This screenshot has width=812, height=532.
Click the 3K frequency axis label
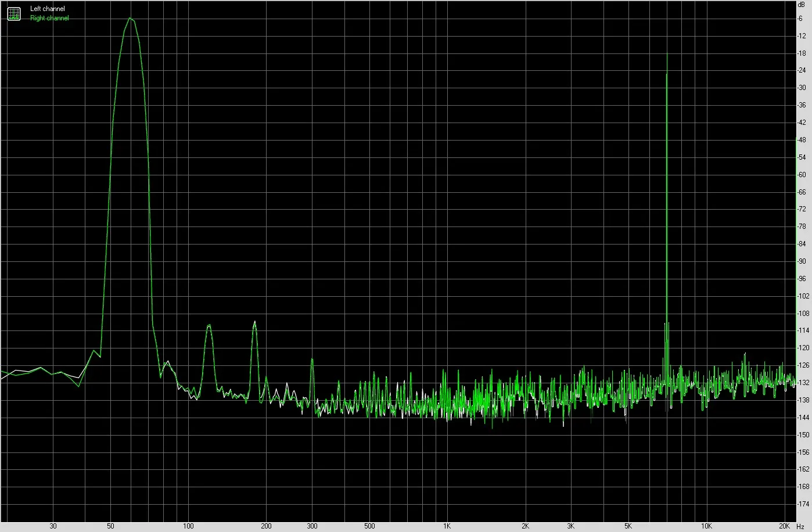(571, 526)
